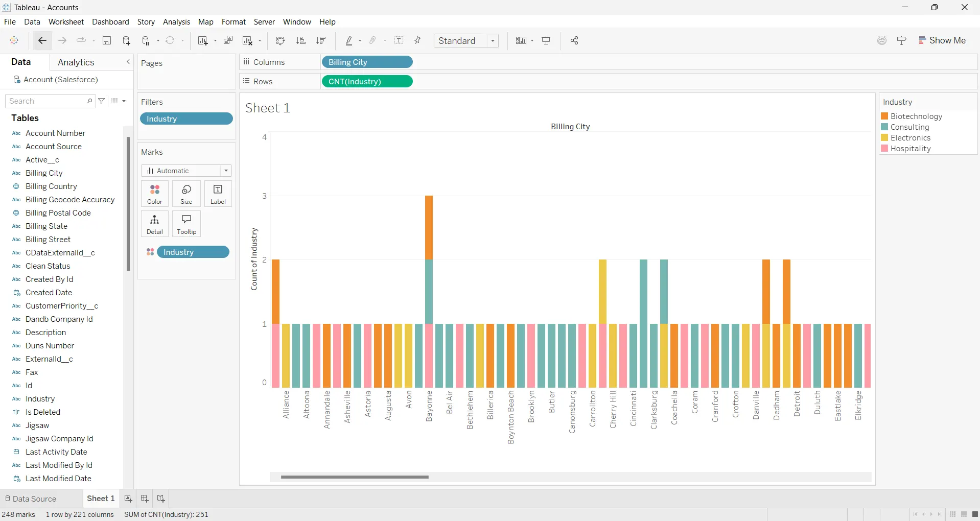This screenshot has height=521, width=980.
Task: Share workbook with others
Action: coord(574,41)
